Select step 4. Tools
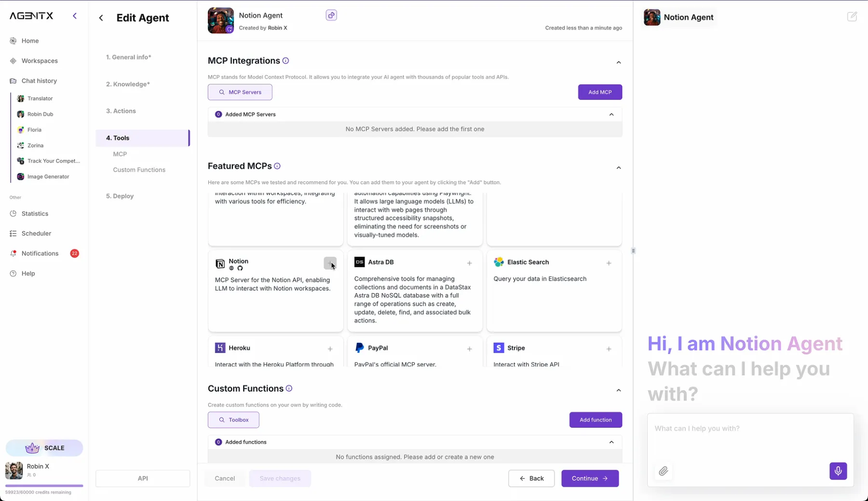Screen dimensions: 868x501 143,138
